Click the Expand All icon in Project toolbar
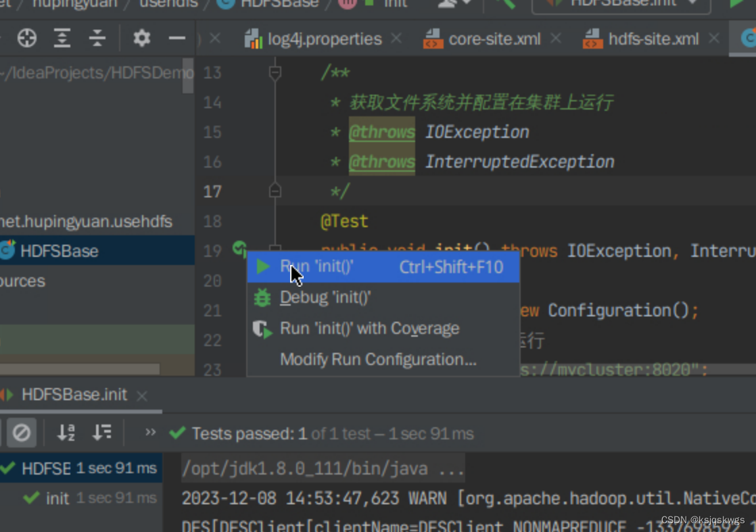756x532 pixels. pos(62,38)
